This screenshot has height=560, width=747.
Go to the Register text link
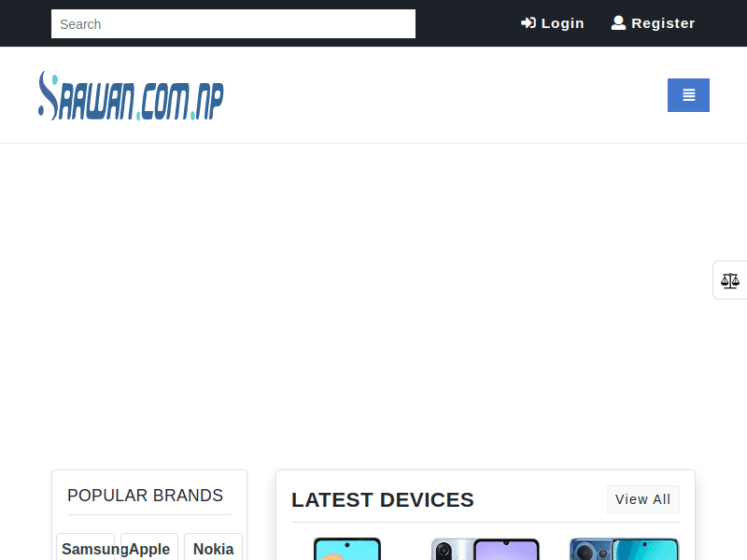point(663,23)
